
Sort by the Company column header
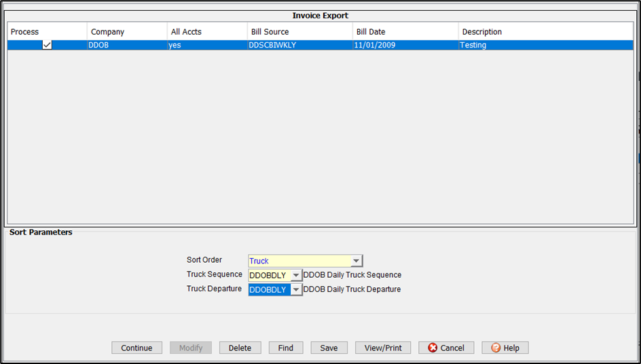tap(126, 32)
